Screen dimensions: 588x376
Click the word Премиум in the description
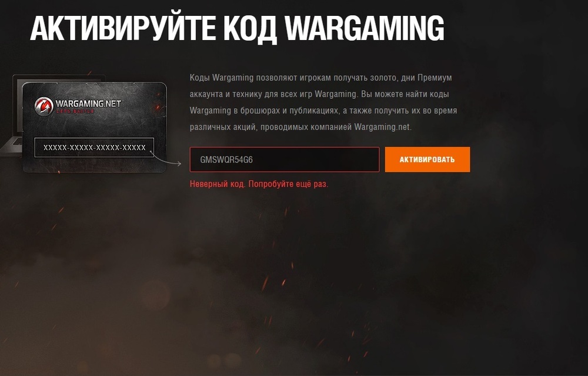(x=435, y=78)
